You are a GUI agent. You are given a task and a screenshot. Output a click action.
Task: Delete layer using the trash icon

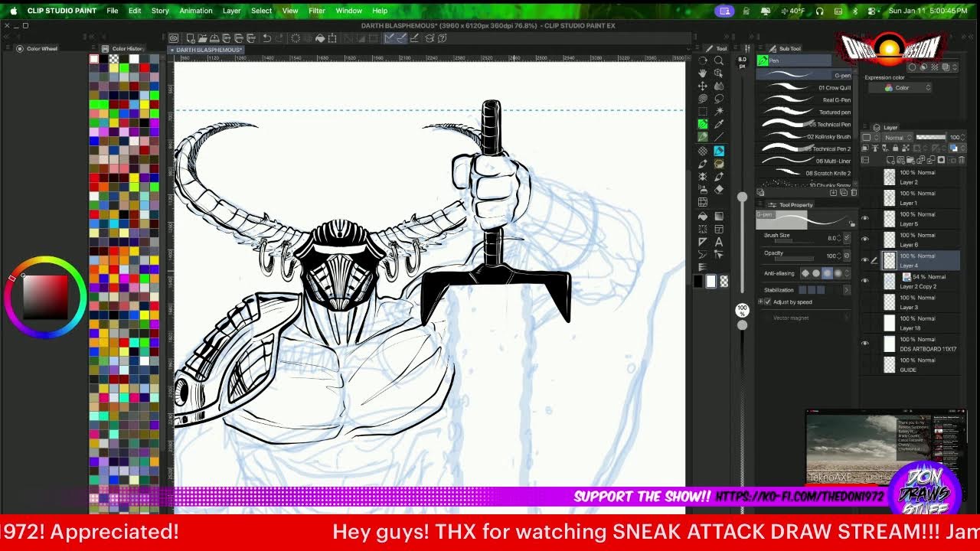point(962,160)
